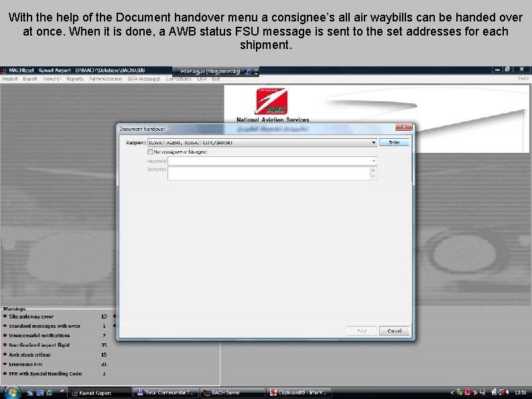
Task: Select Non-finalized import flight warning
Action: tap(39, 345)
